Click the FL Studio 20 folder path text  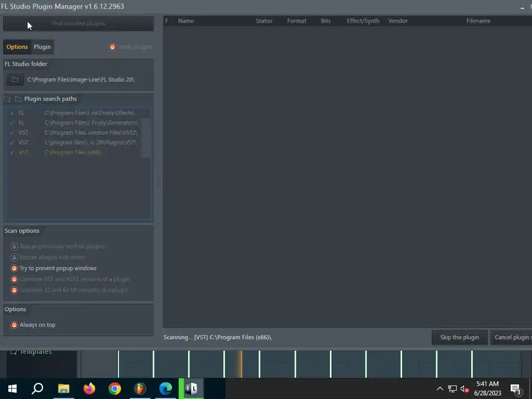[81, 79]
